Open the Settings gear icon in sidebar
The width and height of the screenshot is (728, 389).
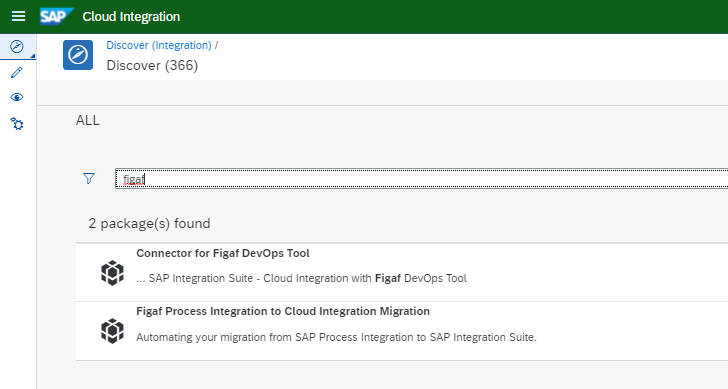(x=17, y=123)
